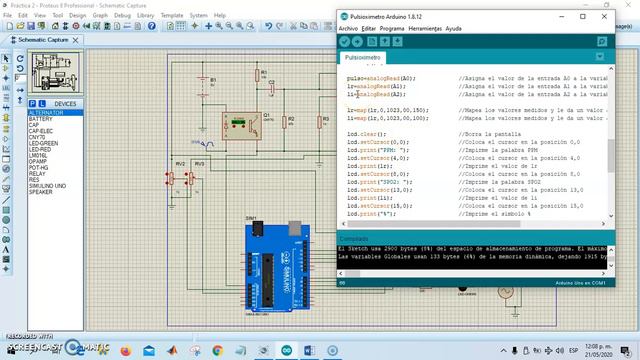Open the PCB Layout red circle icon

tap(76, 26)
